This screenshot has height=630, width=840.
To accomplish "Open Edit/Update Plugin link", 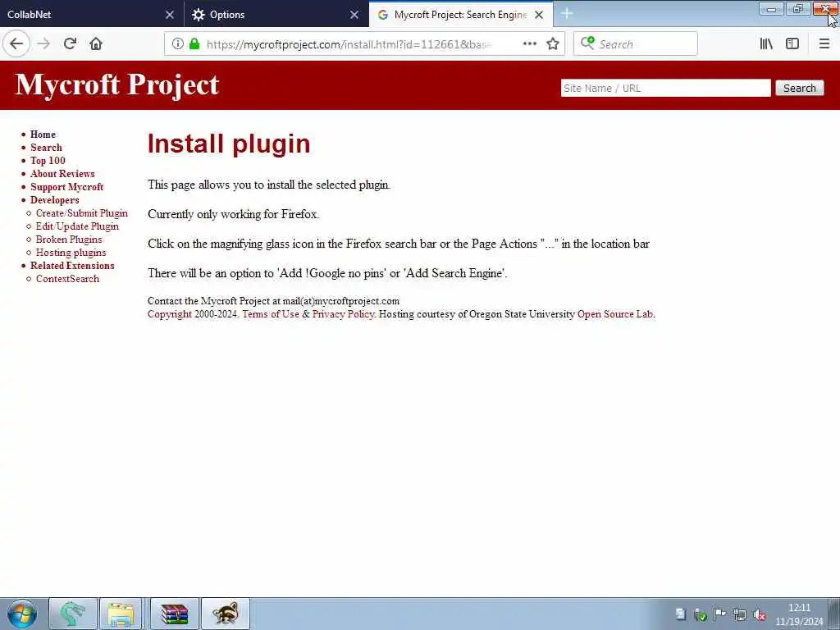I will pos(77,226).
